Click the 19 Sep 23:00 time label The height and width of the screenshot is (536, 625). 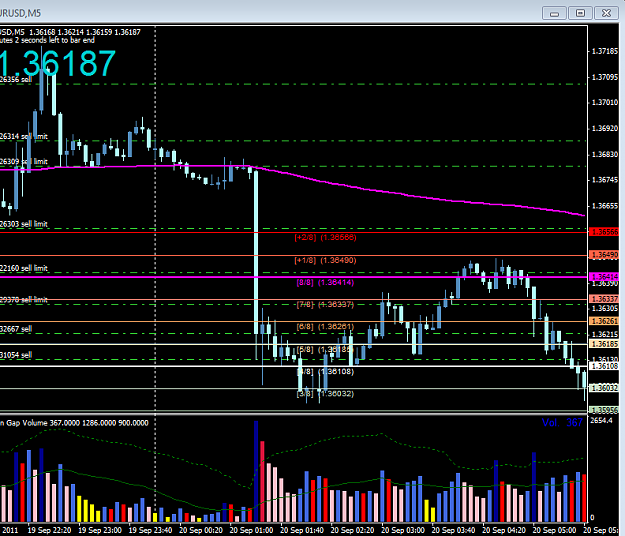(100, 530)
